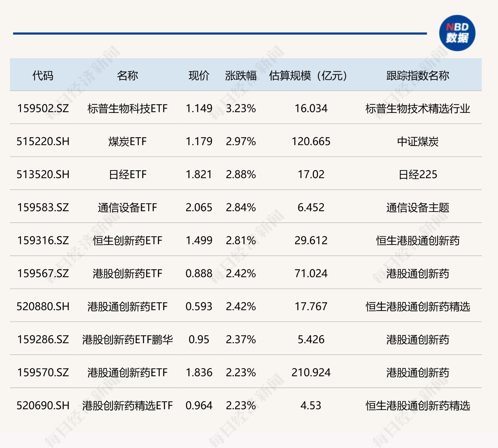Click the 涨跌幅 column header
The width and height of the screenshot is (498, 448).
pos(240,76)
